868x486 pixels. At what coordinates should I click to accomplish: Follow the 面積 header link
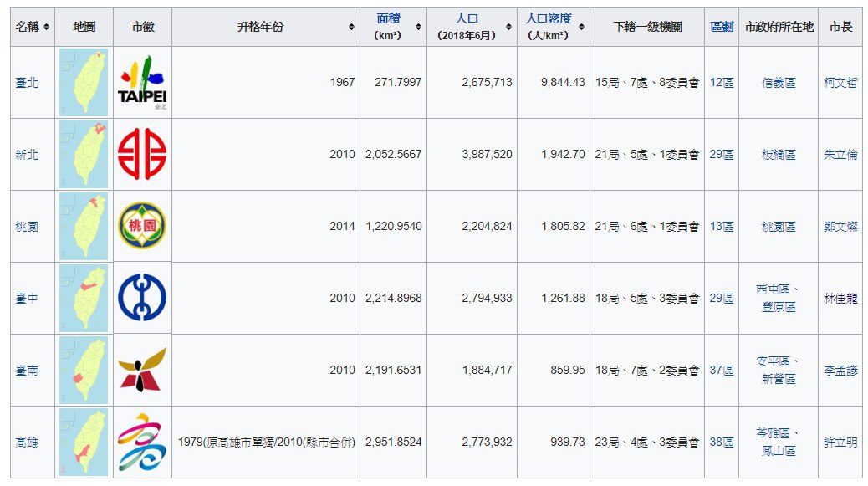(x=388, y=18)
